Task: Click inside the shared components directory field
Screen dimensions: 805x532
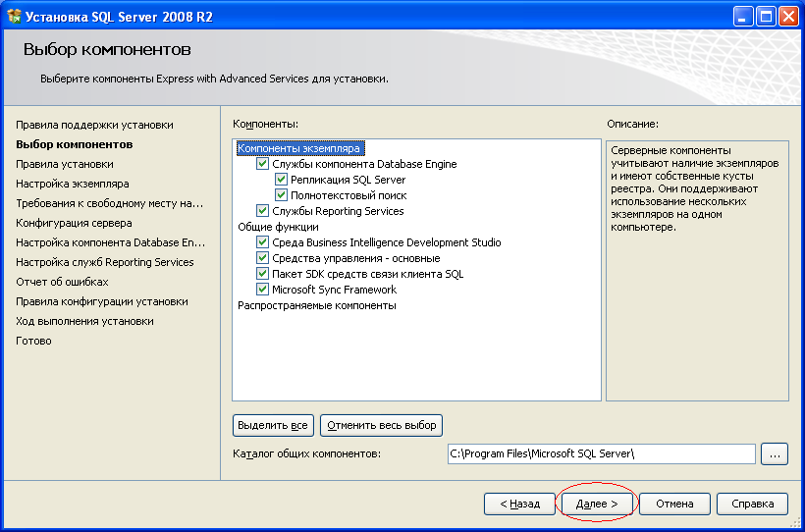Action: (601, 454)
